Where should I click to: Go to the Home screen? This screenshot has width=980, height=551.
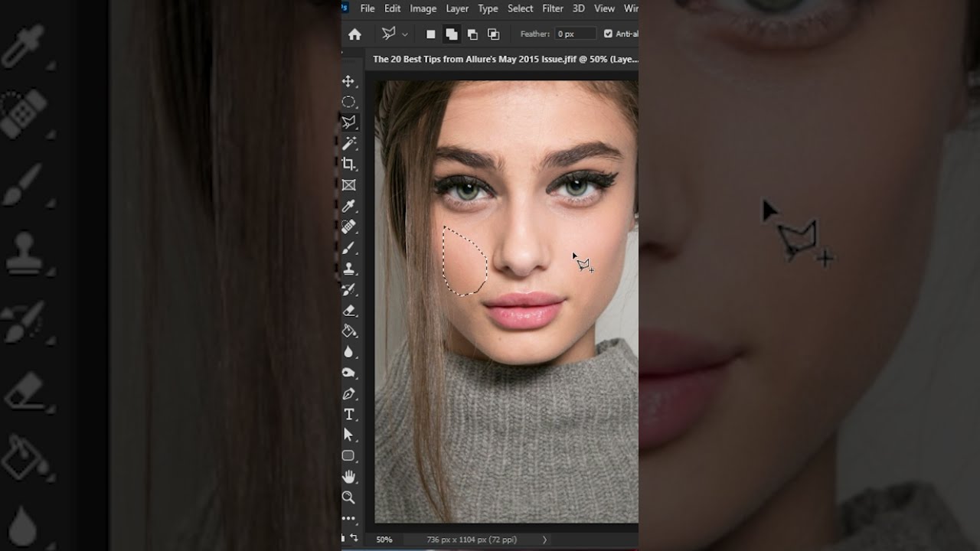[354, 34]
